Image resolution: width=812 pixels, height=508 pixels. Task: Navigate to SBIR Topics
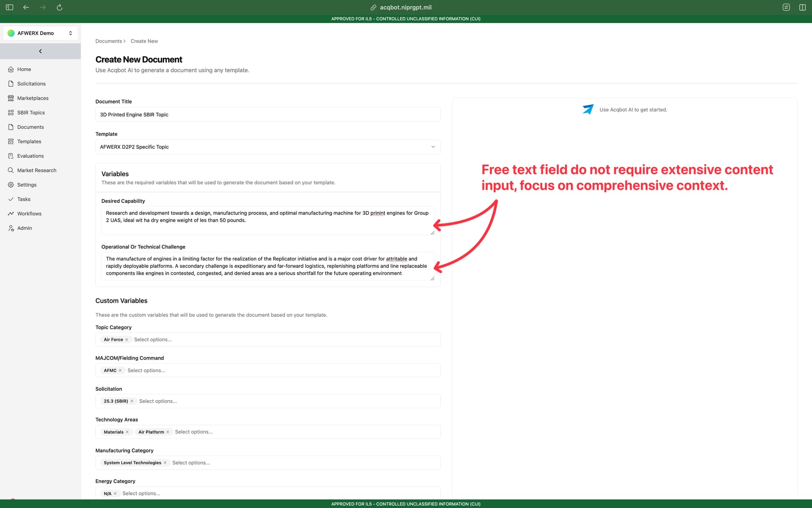pos(31,113)
